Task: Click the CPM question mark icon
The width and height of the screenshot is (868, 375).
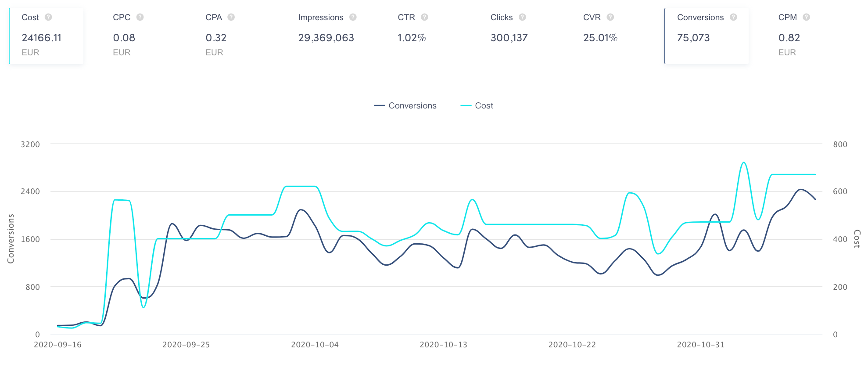Action: 806,17
